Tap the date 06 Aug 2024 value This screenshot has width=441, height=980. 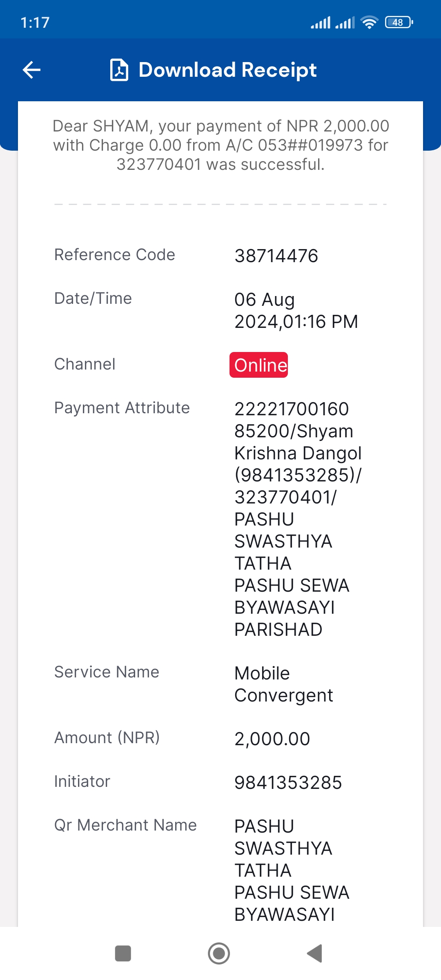point(296,311)
